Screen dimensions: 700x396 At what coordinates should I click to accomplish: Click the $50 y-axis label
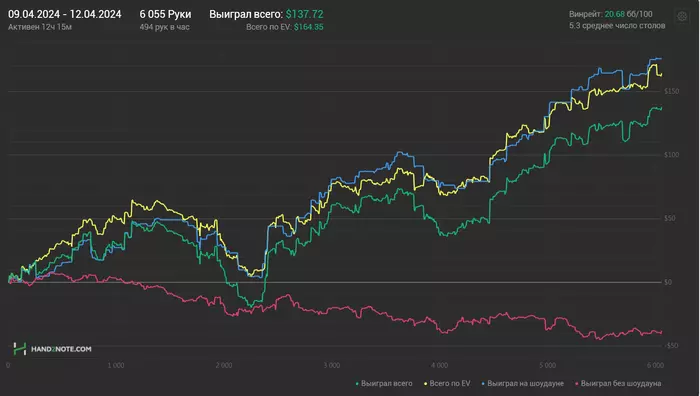[670, 218]
